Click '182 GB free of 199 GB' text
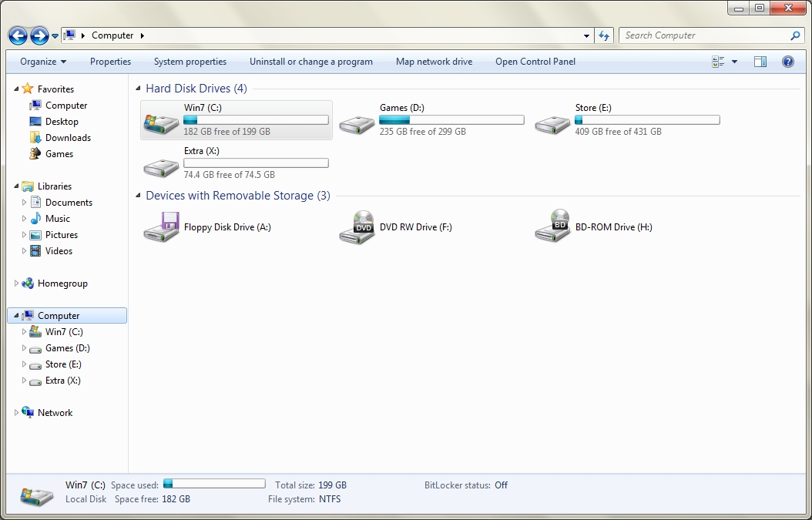The width and height of the screenshot is (812, 520). click(226, 132)
